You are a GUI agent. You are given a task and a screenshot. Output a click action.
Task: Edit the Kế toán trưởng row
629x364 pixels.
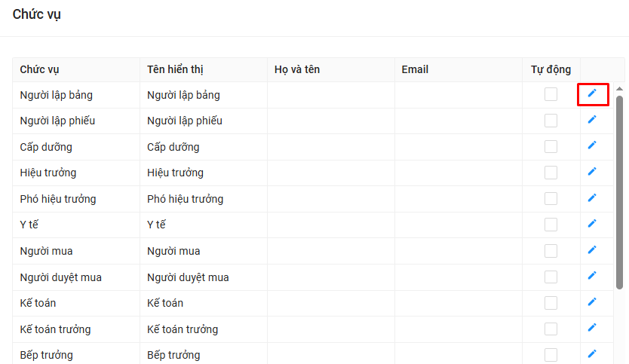(x=592, y=328)
